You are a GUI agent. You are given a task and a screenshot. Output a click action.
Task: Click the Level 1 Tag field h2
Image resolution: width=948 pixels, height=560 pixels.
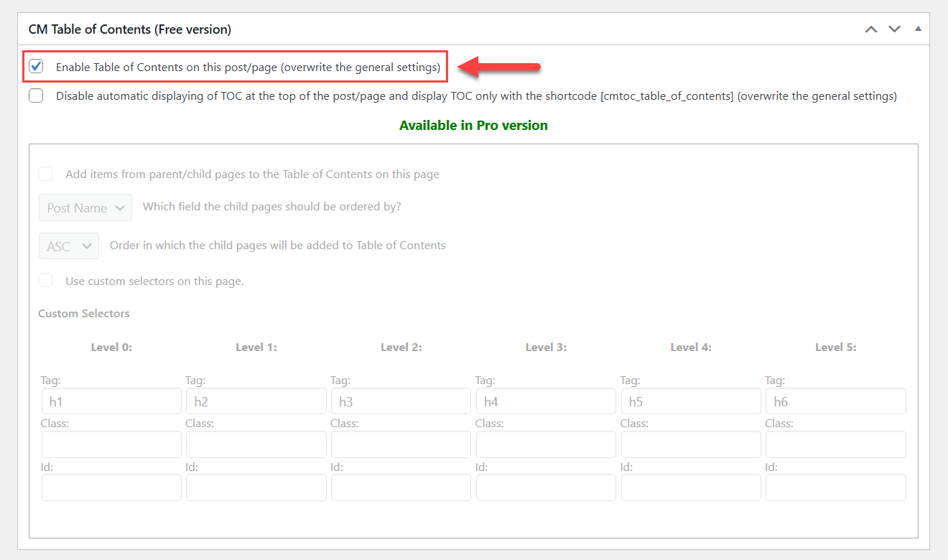pos(256,401)
